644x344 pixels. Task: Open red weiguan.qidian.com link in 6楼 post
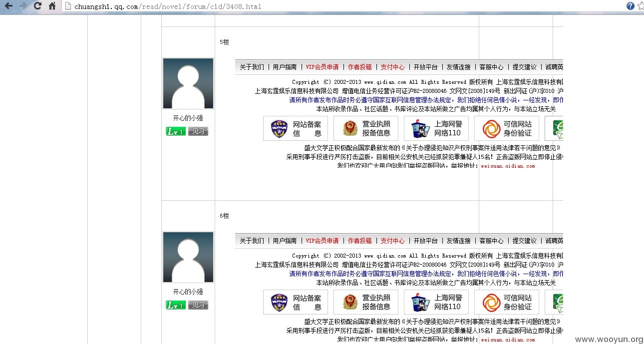pos(508,340)
